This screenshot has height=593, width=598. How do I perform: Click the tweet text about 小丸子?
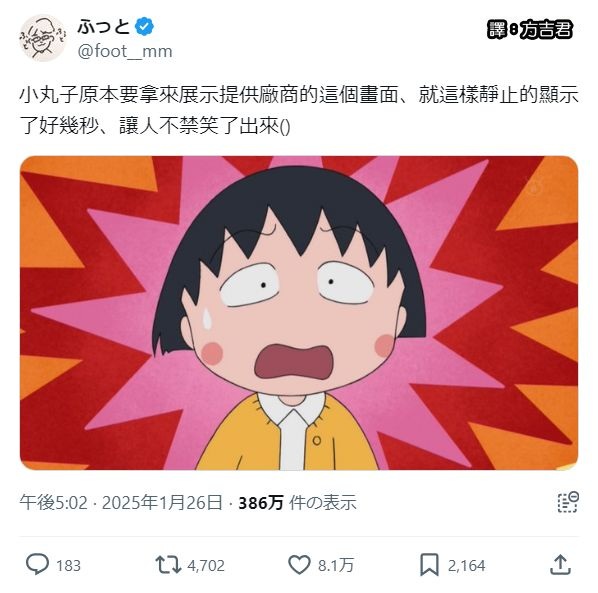click(x=299, y=110)
